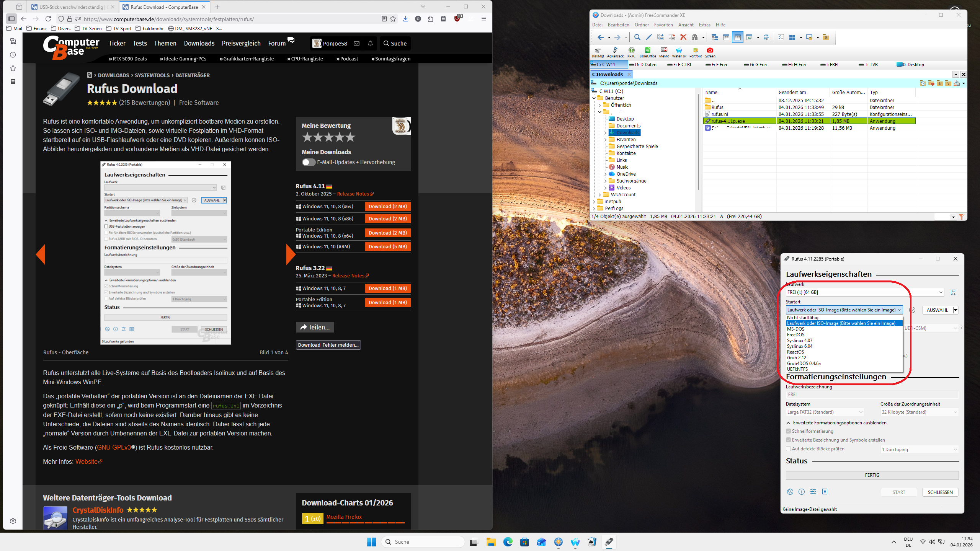Toggle Schnellformatierung checkbox
980x551 pixels.
(x=789, y=431)
